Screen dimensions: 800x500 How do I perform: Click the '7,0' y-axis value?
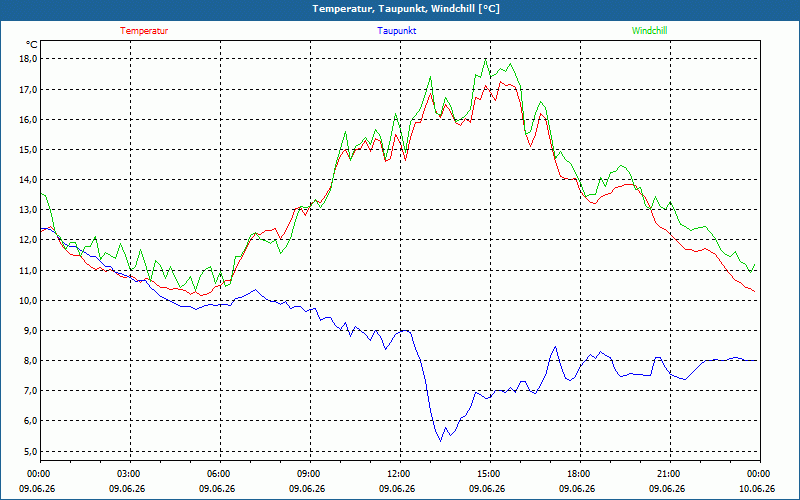(x=31, y=391)
